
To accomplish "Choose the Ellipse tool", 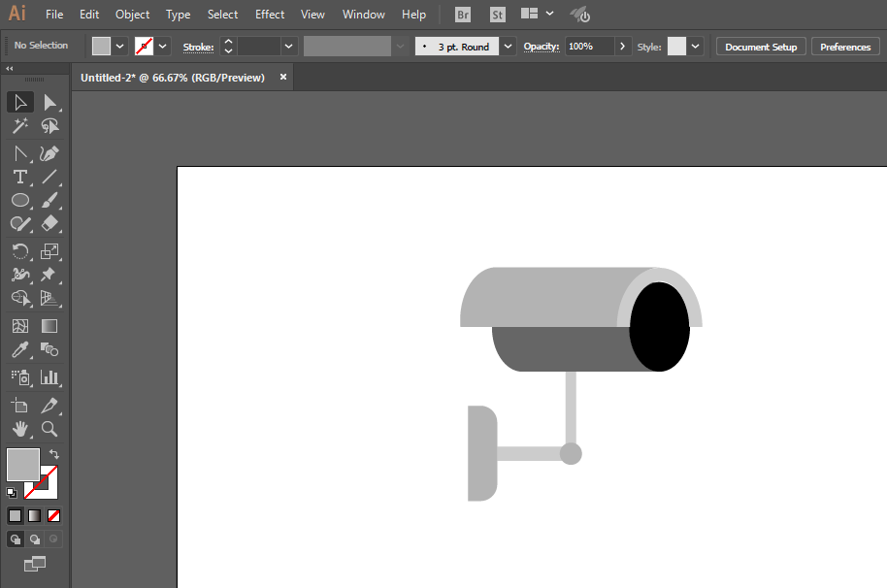I will pos(19,200).
